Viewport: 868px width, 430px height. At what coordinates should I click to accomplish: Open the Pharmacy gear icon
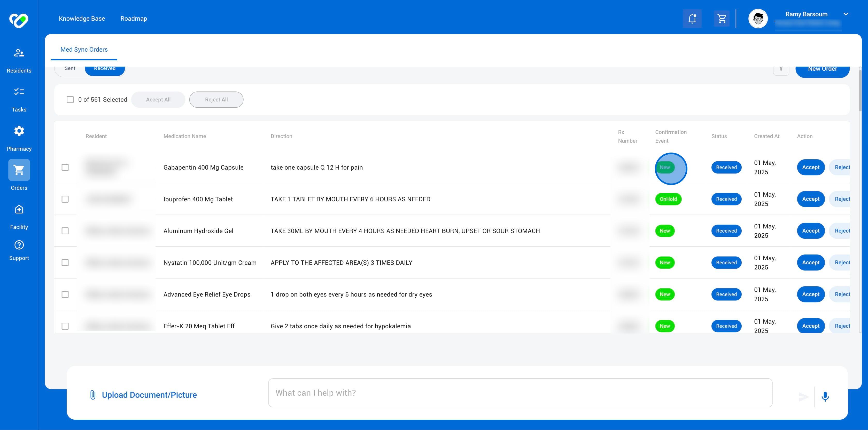(19, 131)
